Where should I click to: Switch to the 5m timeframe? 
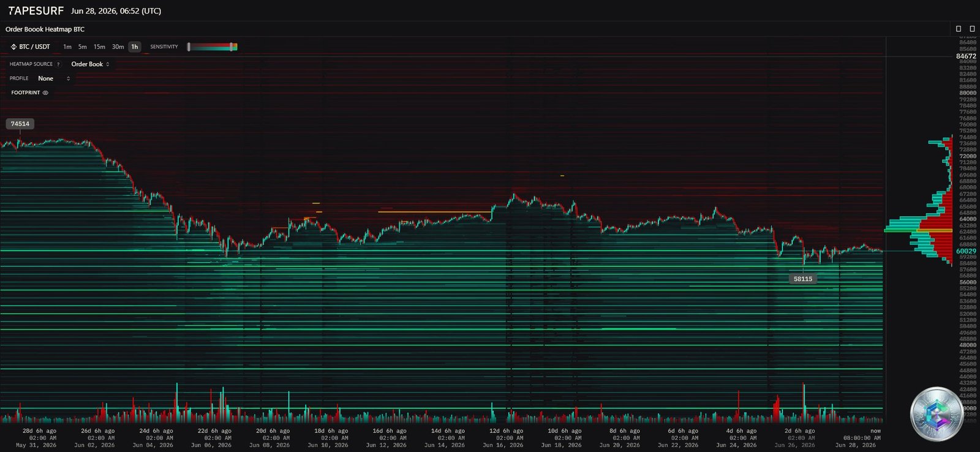(82, 47)
